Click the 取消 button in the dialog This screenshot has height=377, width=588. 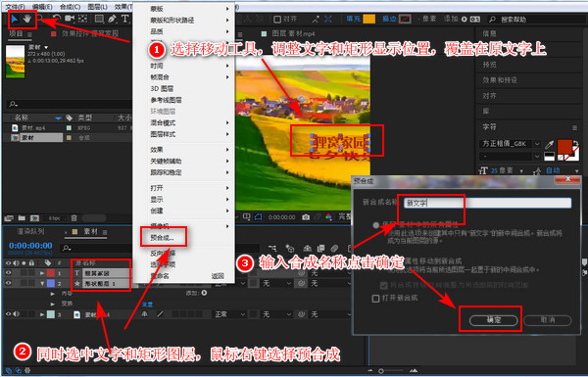[548, 320]
